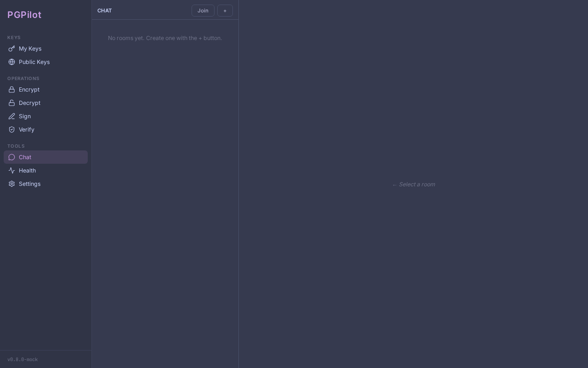Open the Verify operation
Image resolution: width=588 pixels, height=368 pixels.
click(45, 130)
